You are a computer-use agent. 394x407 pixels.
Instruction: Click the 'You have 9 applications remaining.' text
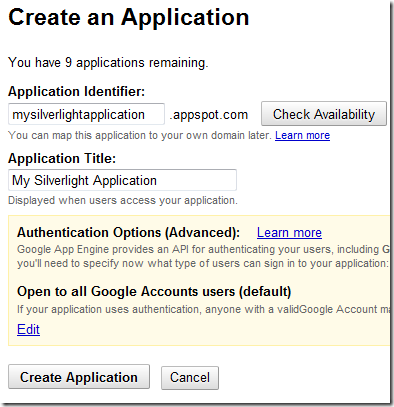(108, 63)
